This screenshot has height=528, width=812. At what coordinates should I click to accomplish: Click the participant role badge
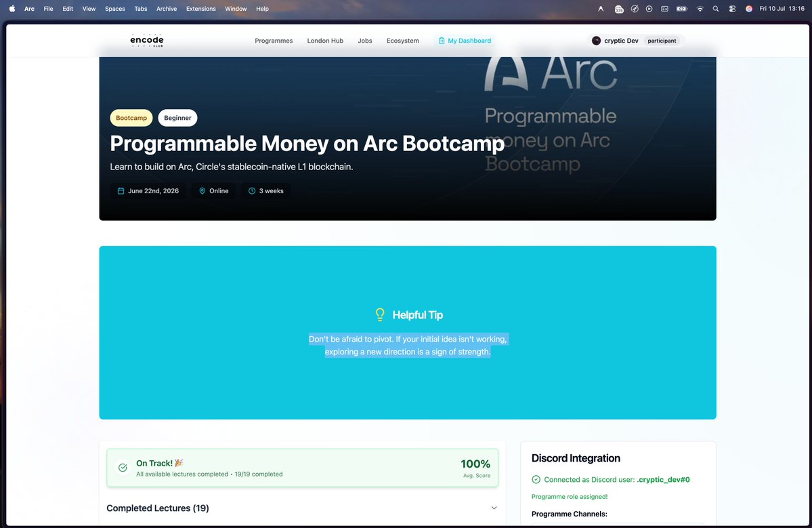[661, 41]
